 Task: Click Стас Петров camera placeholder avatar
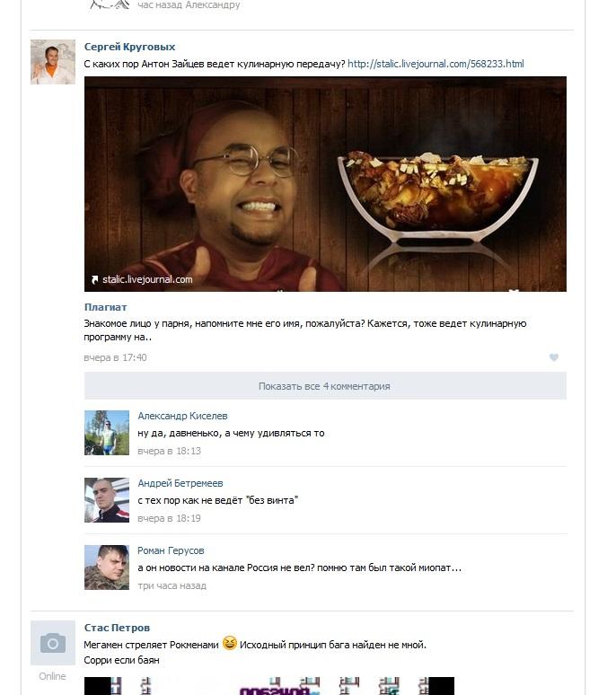[53, 643]
